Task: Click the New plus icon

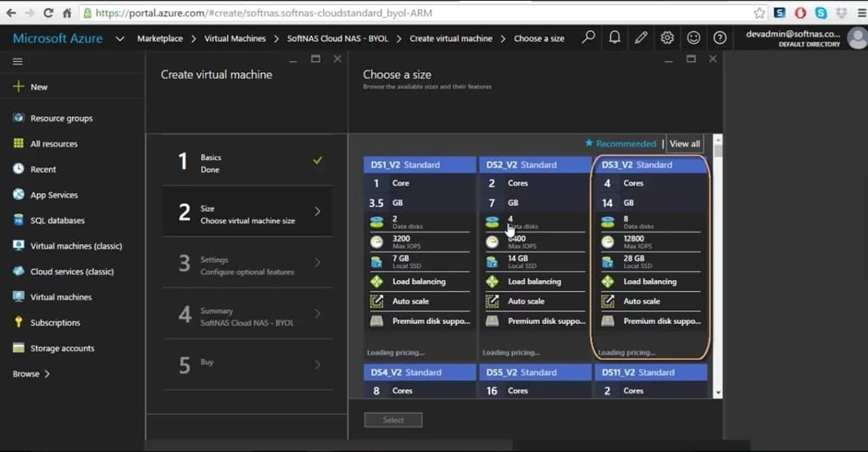Action: (x=19, y=86)
